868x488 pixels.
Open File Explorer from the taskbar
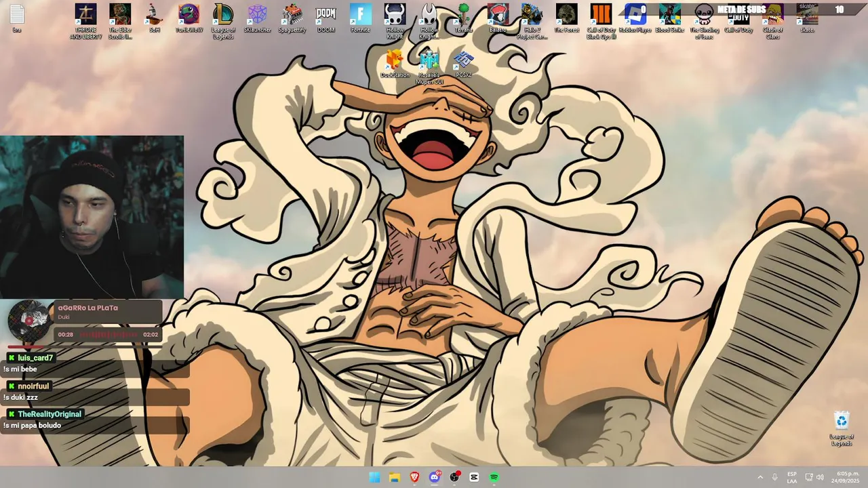coord(395,477)
